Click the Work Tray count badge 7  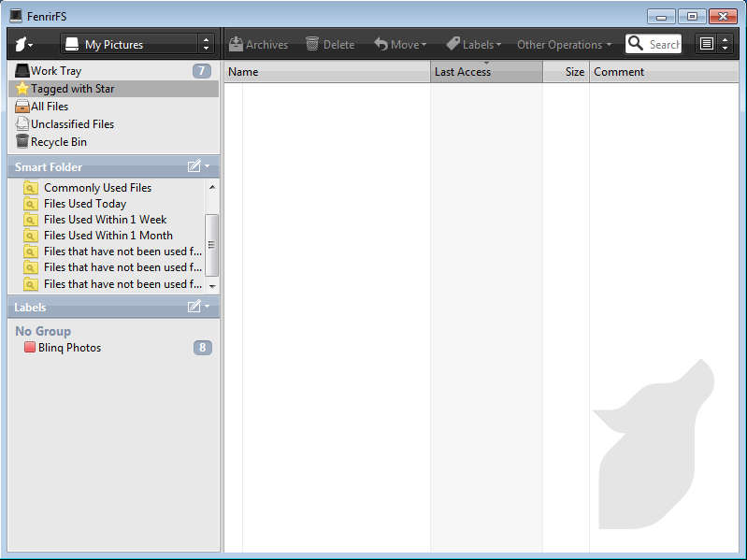pyautogui.click(x=202, y=71)
